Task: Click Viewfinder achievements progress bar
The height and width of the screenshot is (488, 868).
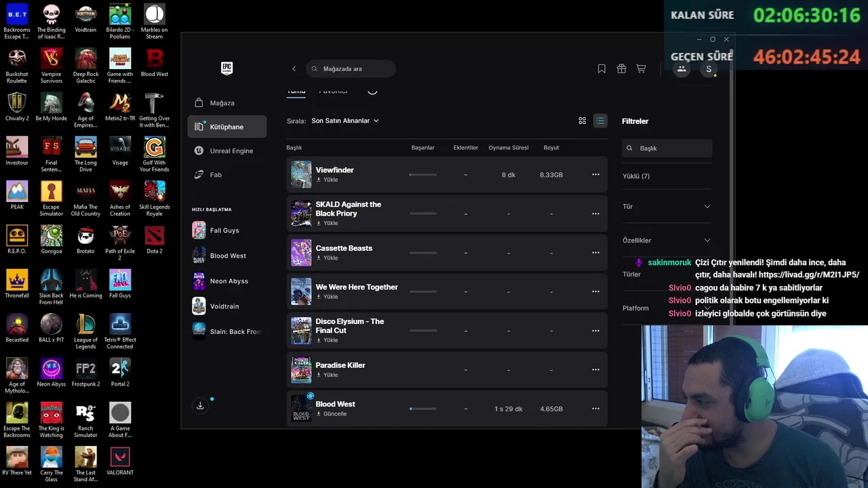Action: click(x=423, y=175)
